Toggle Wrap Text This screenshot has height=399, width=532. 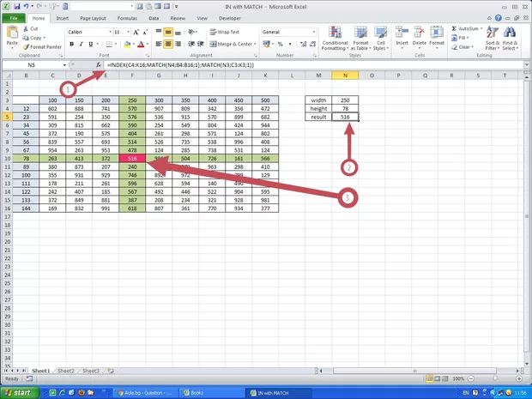coord(224,32)
